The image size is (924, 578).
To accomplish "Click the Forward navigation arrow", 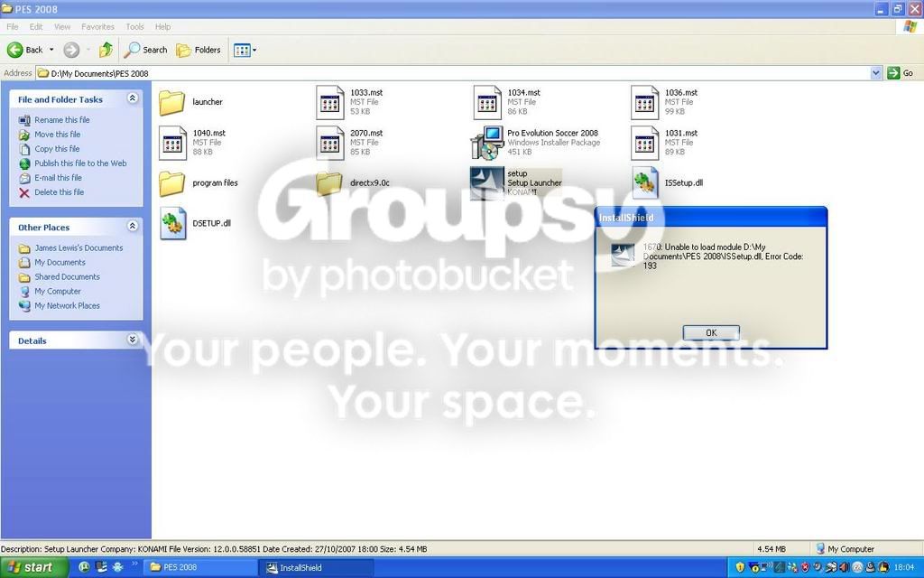I will click(71, 51).
